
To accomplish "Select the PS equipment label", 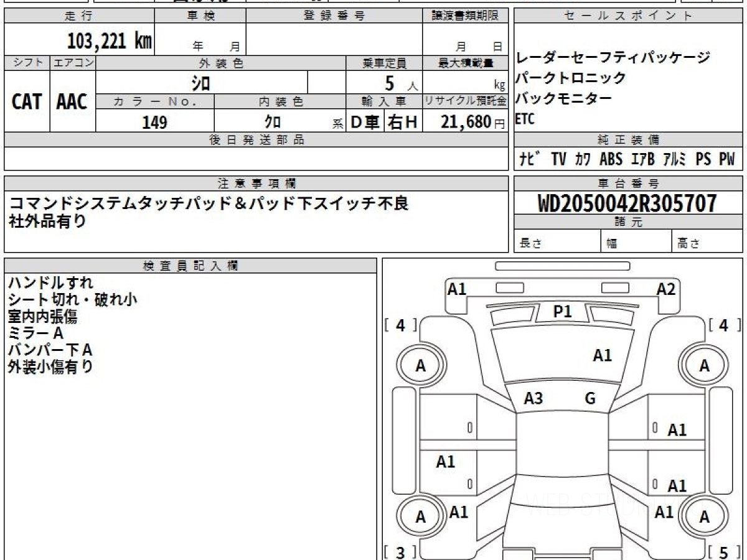I will pos(703,159).
